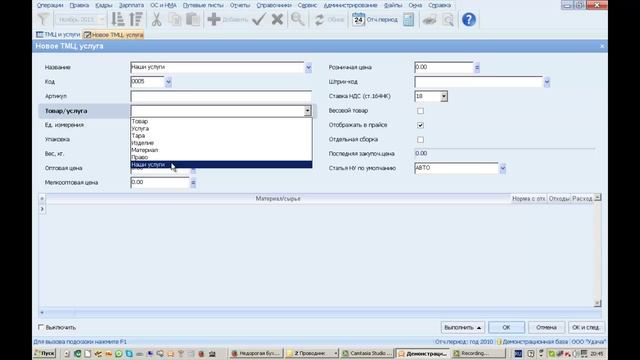Select Право in the dropdown list
This screenshot has height=360, width=640.
click(221, 157)
